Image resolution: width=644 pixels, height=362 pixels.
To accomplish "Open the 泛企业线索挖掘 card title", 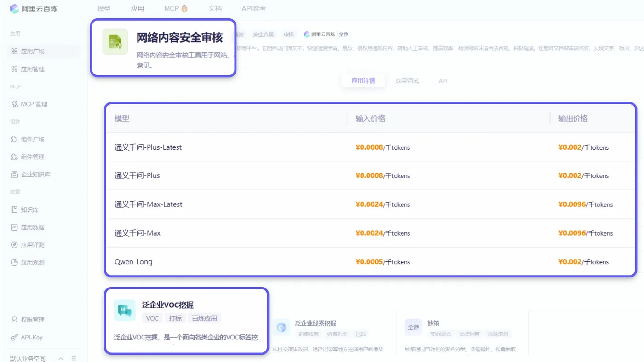I will coord(316,323).
